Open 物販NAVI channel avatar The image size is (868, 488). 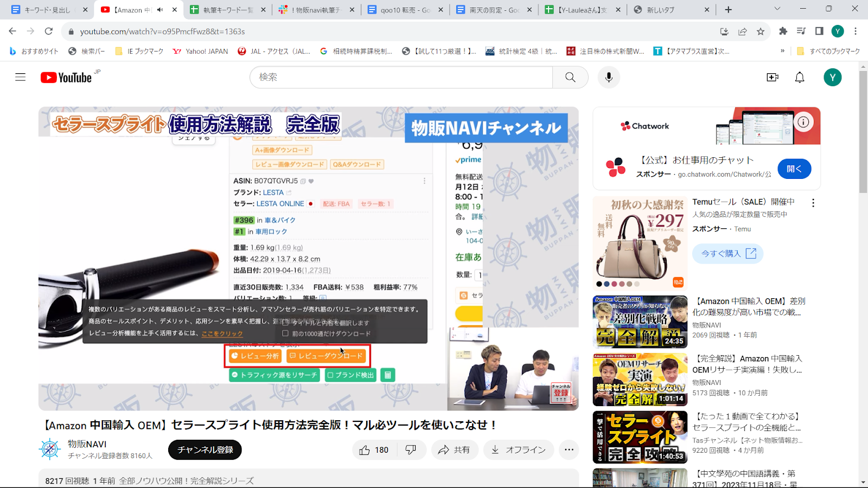[49, 449]
